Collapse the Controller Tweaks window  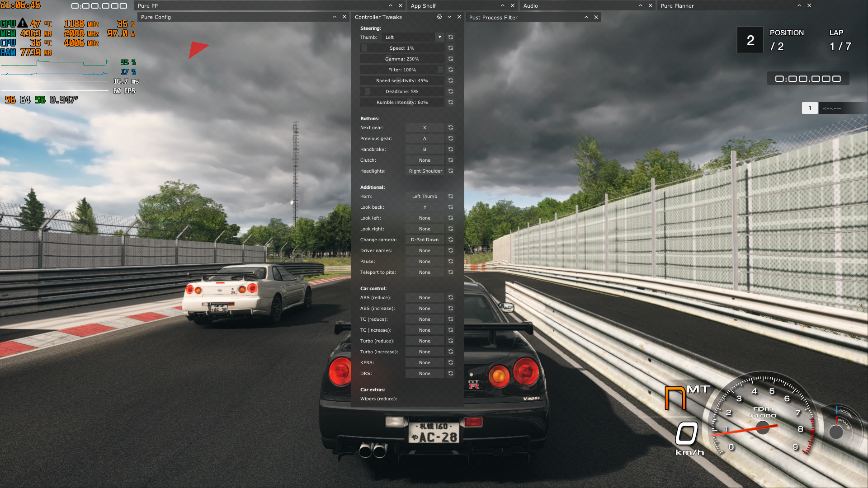pyautogui.click(x=449, y=17)
